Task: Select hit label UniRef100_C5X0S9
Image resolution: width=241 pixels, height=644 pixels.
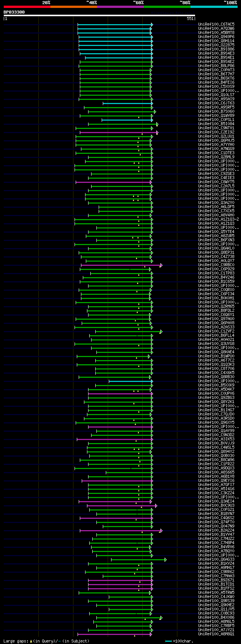Action: tap(216, 87)
